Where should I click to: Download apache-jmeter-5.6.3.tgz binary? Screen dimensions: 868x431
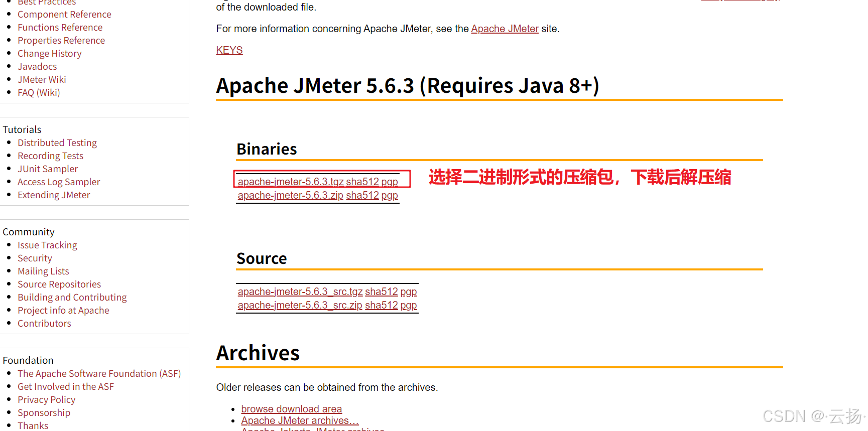click(291, 182)
